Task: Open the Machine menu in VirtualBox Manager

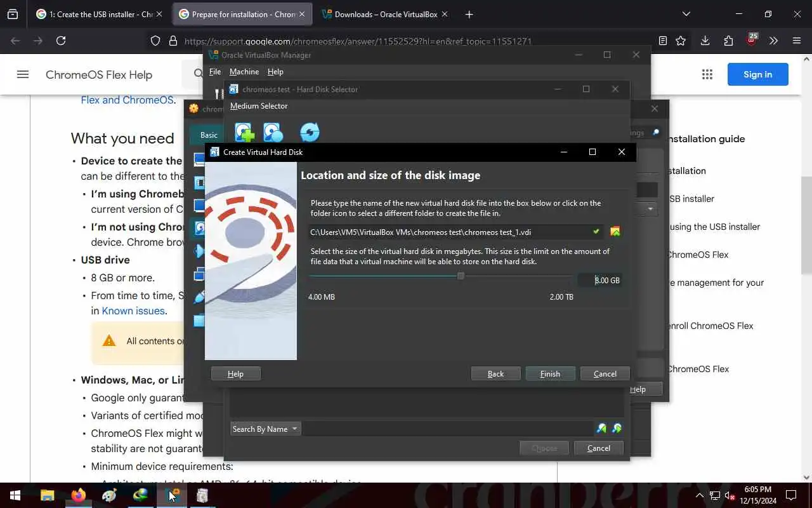Action: [244, 72]
